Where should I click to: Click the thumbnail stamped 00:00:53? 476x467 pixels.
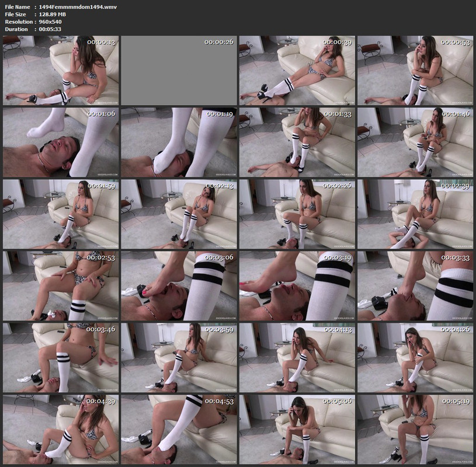pyautogui.click(x=415, y=71)
